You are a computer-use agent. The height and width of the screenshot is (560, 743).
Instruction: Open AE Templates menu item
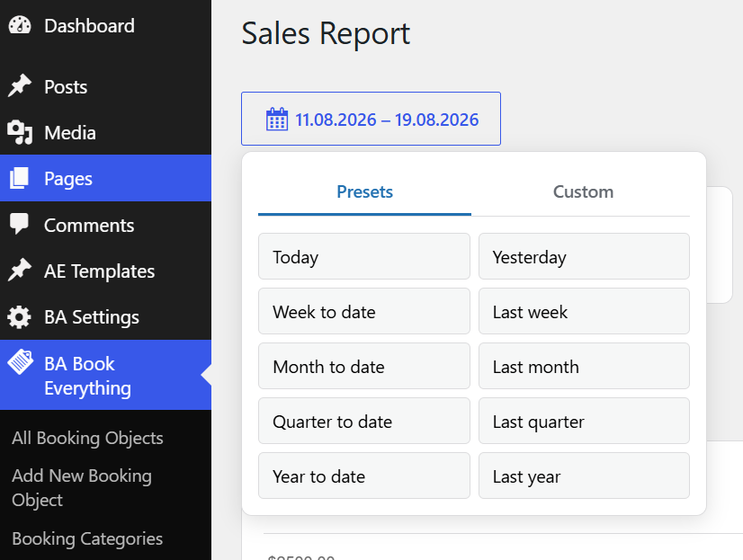coord(105,271)
